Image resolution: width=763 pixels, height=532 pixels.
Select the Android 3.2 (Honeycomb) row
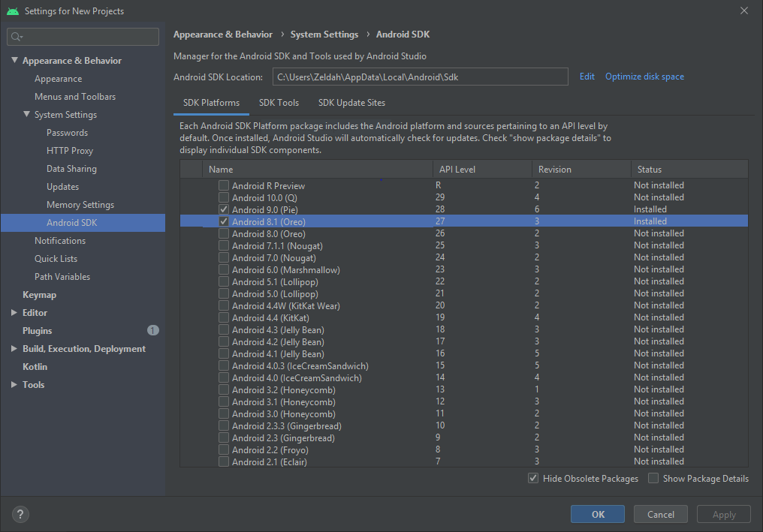(x=464, y=390)
